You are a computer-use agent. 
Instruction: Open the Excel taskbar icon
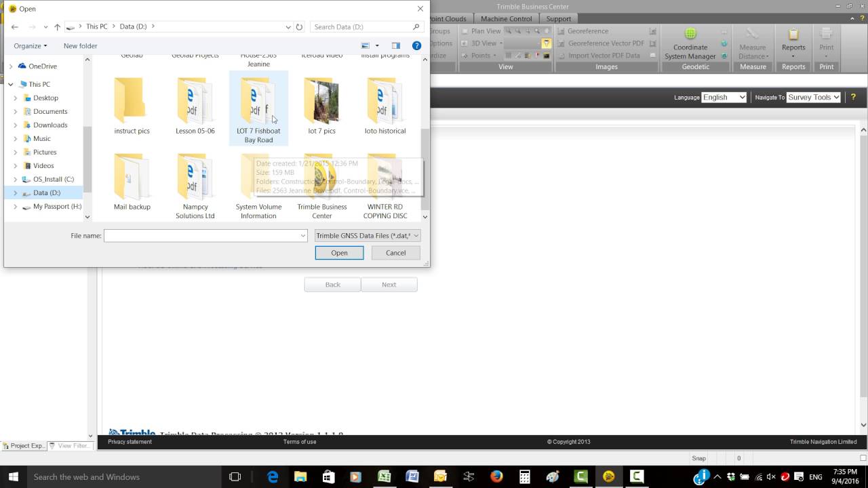click(384, 476)
